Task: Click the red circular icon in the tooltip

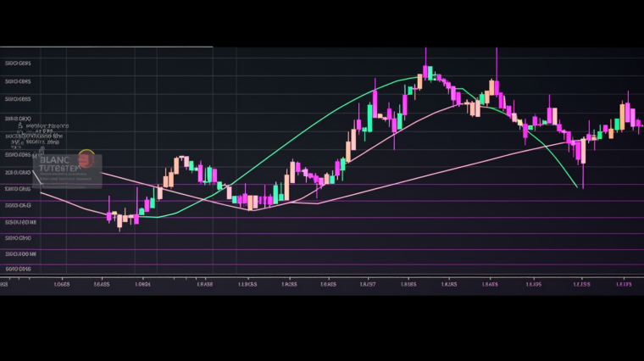Action: click(x=86, y=158)
